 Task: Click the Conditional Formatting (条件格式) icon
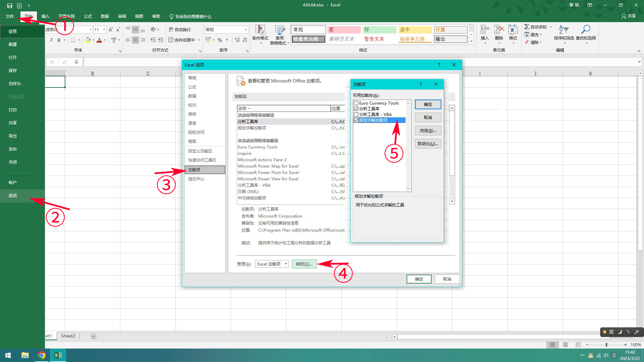[260, 30]
